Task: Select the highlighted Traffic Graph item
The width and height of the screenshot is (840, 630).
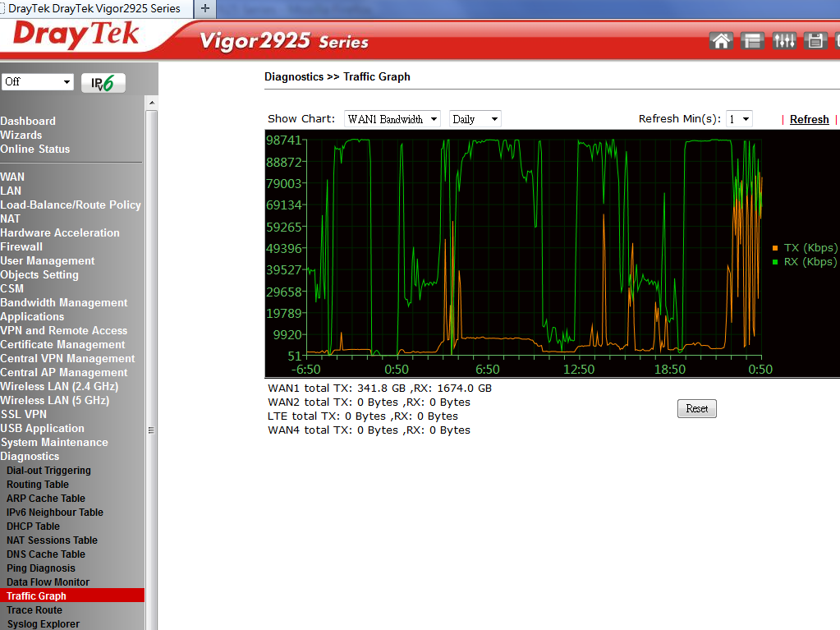Action: click(x=72, y=596)
